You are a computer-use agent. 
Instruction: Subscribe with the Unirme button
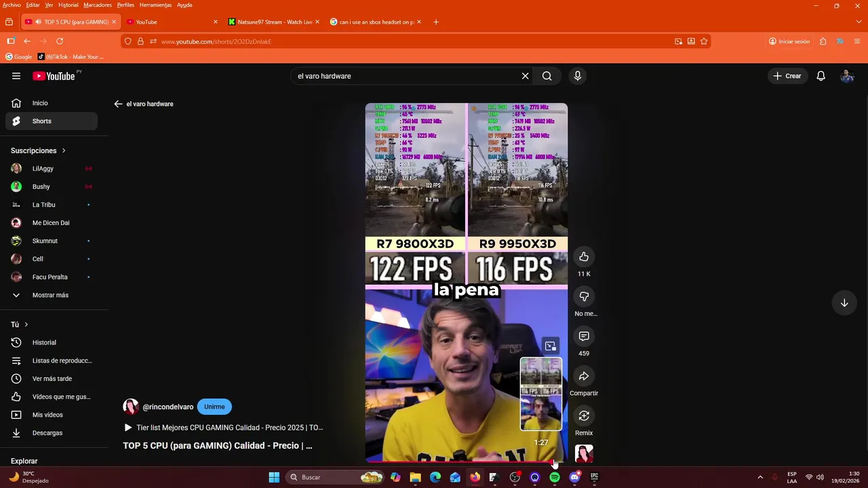point(214,407)
